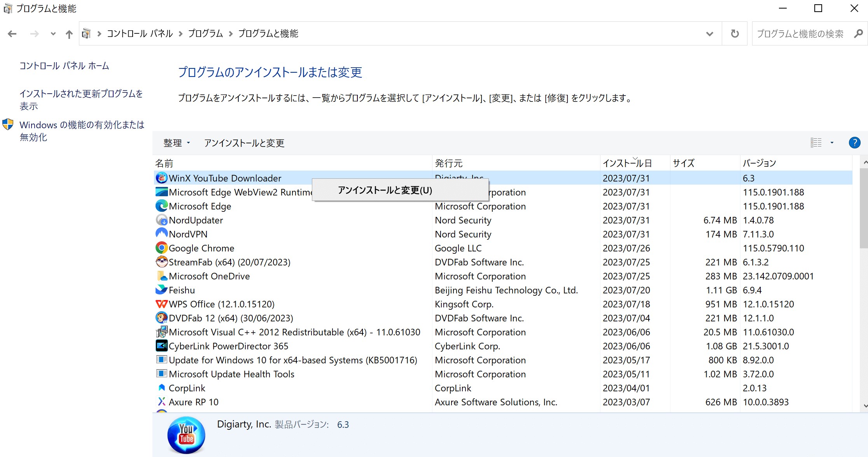
Task: Click the Beijing Feishu Technology Co., Ltd. publisher
Action: pos(506,290)
